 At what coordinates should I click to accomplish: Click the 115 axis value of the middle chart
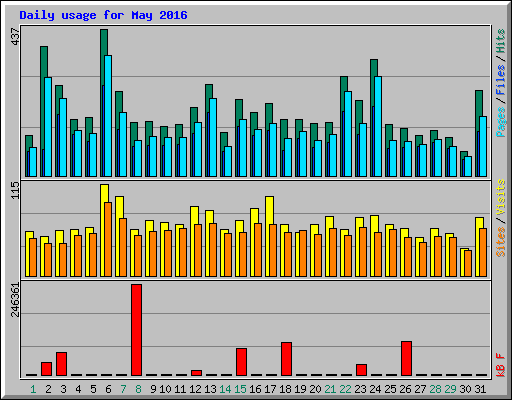pyautogui.click(x=15, y=190)
